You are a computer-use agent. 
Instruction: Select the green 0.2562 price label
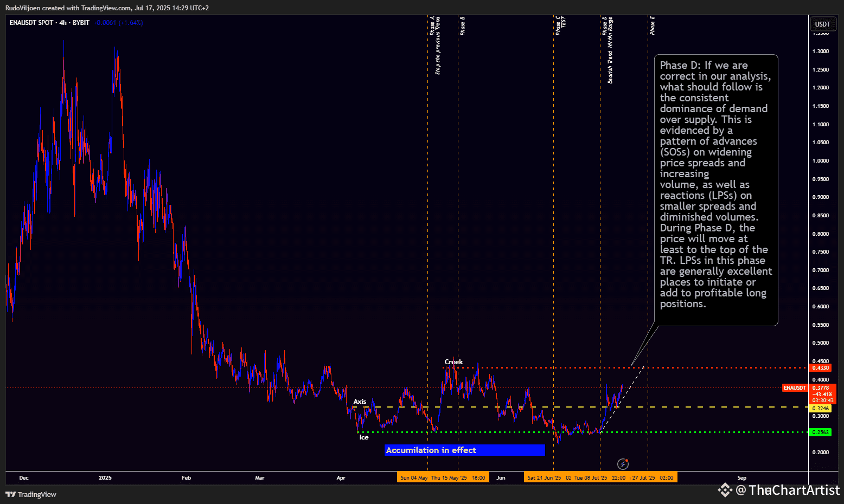820,432
